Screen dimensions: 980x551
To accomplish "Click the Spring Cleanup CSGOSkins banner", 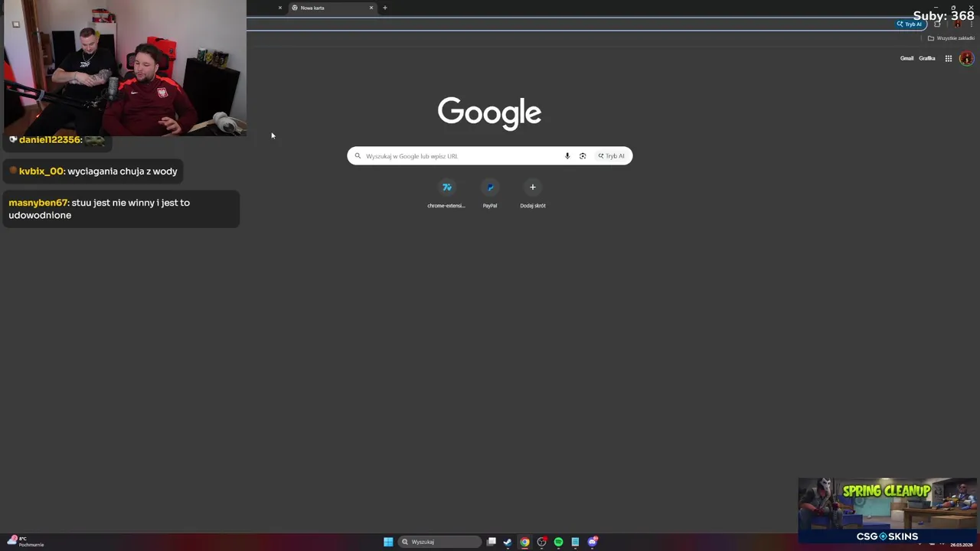I will (887, 510).
